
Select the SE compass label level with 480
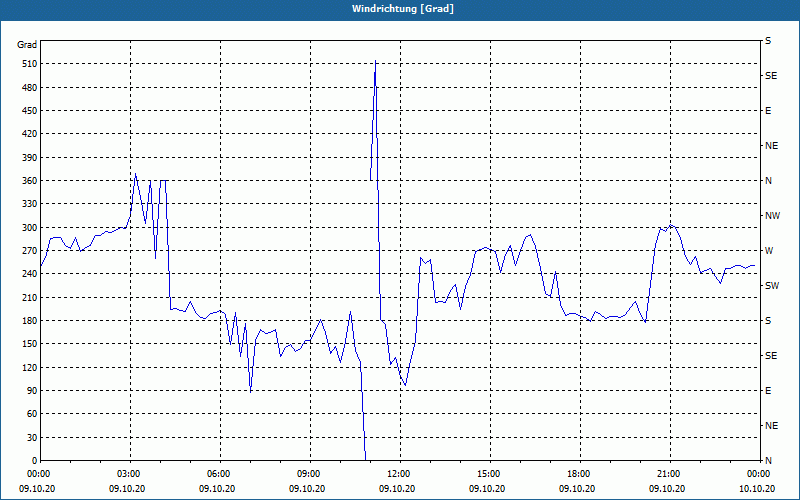click(771, 76)
